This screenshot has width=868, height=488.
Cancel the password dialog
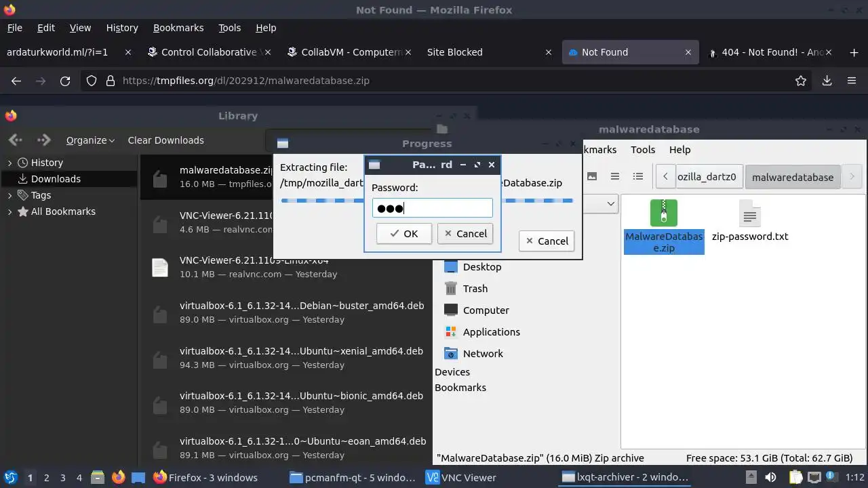click(x=465, y=233)
